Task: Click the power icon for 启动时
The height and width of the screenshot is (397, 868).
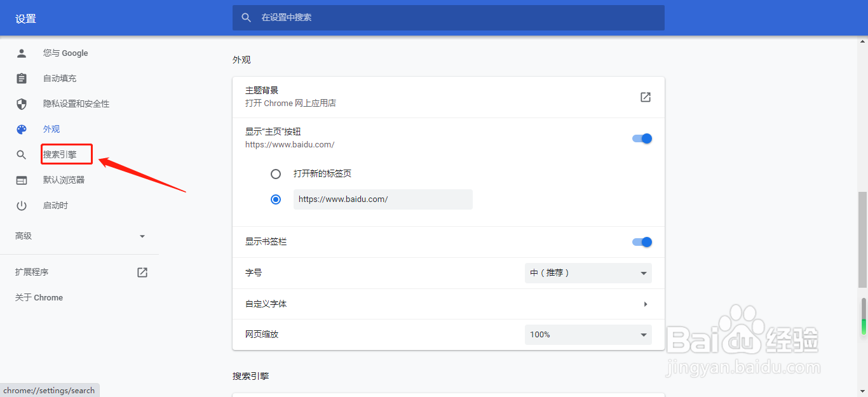Action: pyautogui.click(x=22, y=206)
